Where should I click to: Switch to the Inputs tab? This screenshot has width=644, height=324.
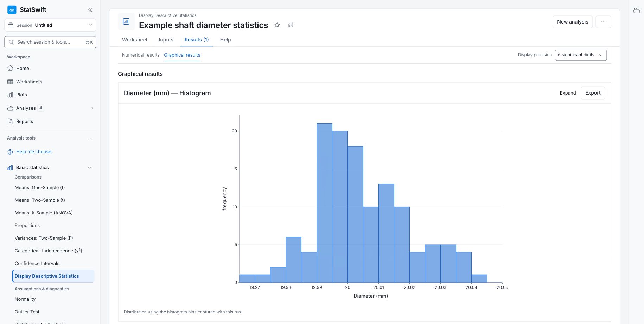(166, 40)
